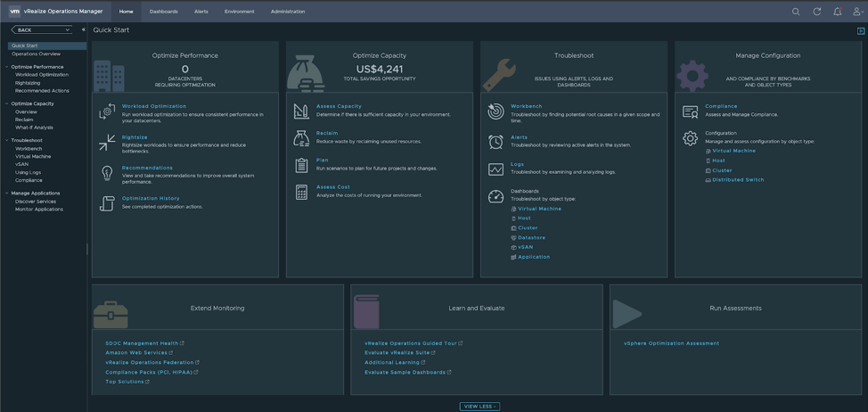Click the Recommendations lightbulb icon
This screenshot has width=868, height=412.
click(107, 173)
